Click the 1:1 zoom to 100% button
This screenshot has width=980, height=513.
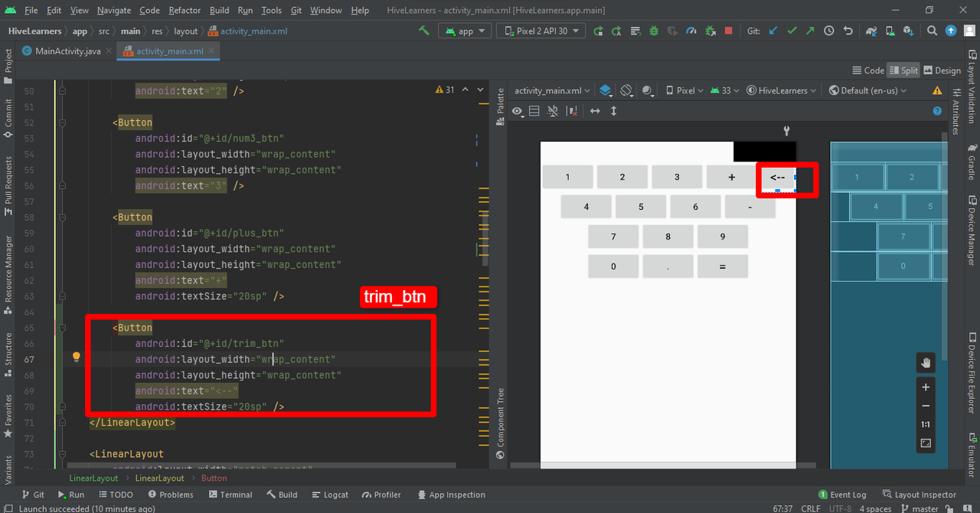click(x=926, y=424)
